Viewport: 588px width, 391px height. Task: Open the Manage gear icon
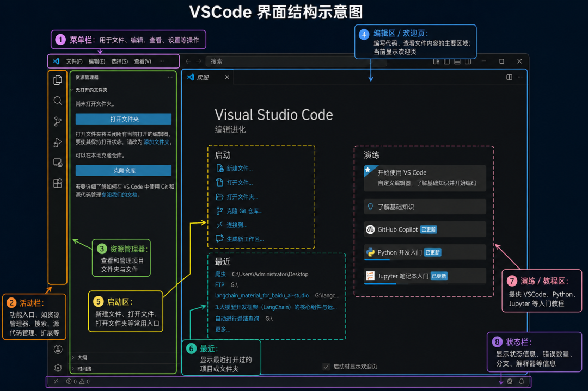58,368
